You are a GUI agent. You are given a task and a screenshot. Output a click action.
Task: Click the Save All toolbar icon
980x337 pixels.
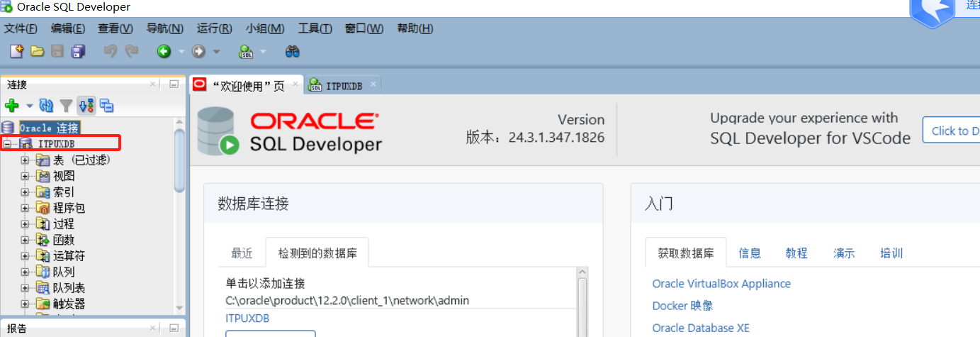pos(78,51)
